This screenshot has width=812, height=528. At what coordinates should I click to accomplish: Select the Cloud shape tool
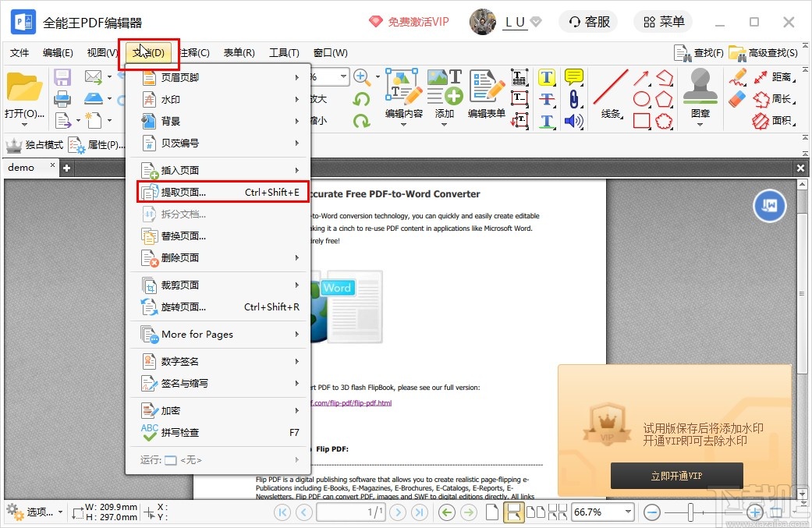(x=664, y=121)
